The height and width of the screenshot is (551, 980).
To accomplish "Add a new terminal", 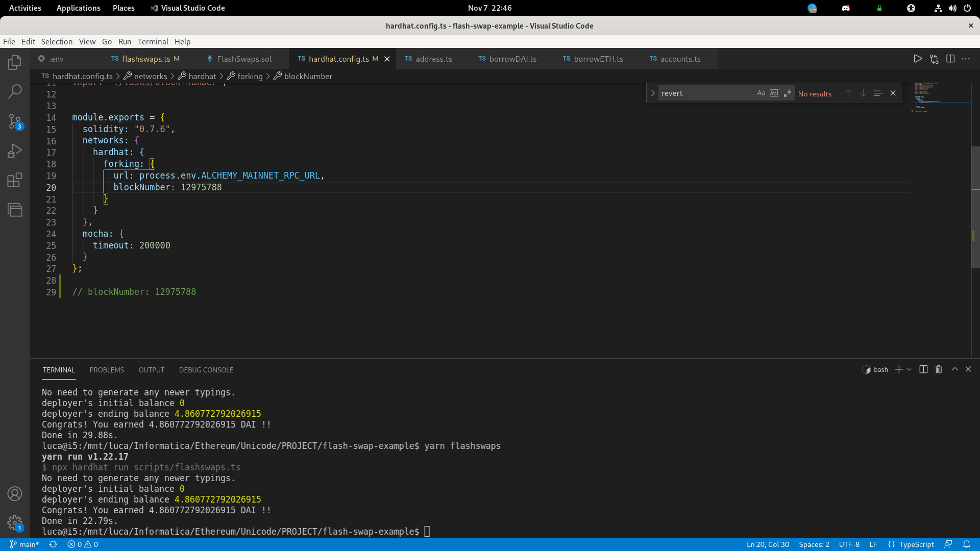I will pyautogui.click(x=899, y=369).
